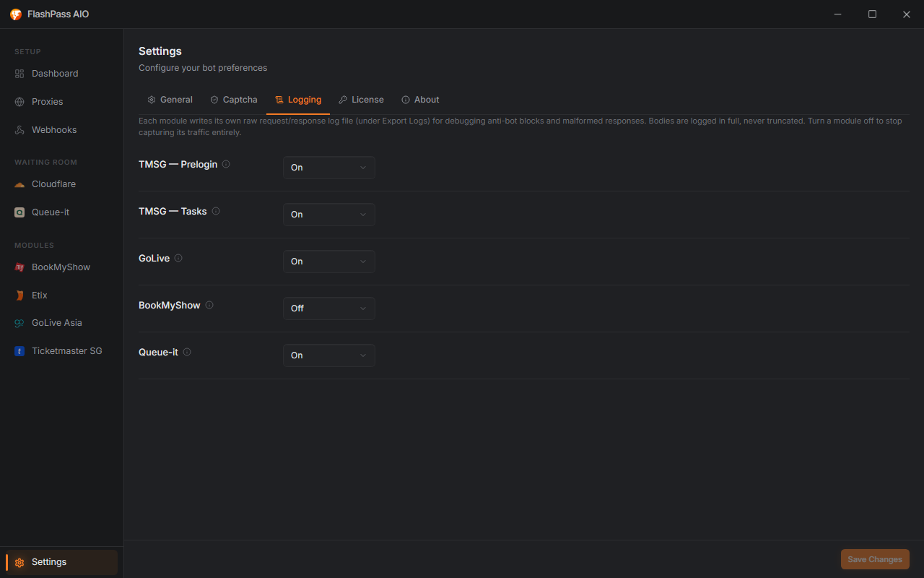Click the Settings gear icon in sidebar
Screen dimensions: 924x578
(x=19, y=562)
